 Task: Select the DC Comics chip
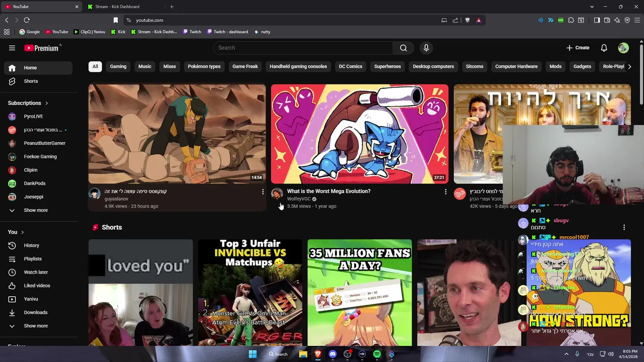coord(351,66)
